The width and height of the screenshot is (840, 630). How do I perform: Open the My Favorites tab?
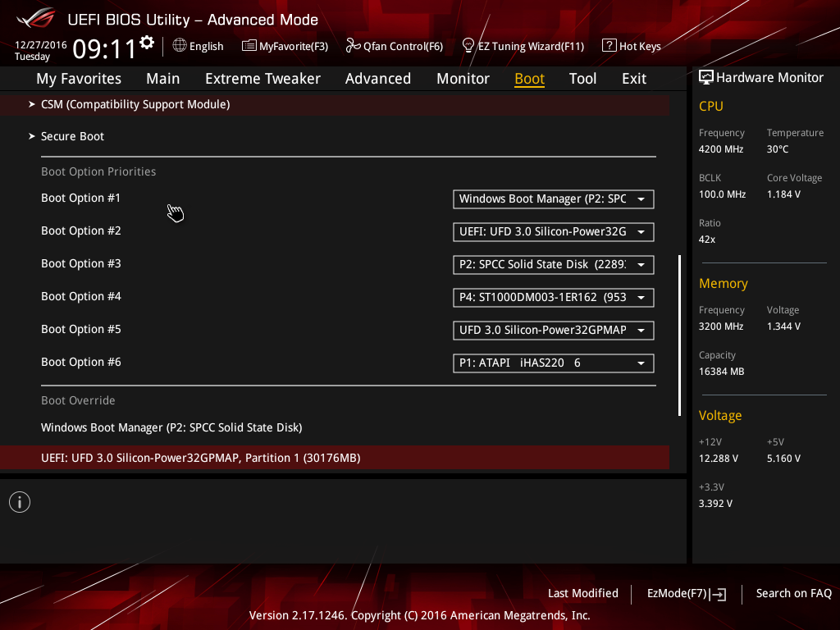click(79, 79)
